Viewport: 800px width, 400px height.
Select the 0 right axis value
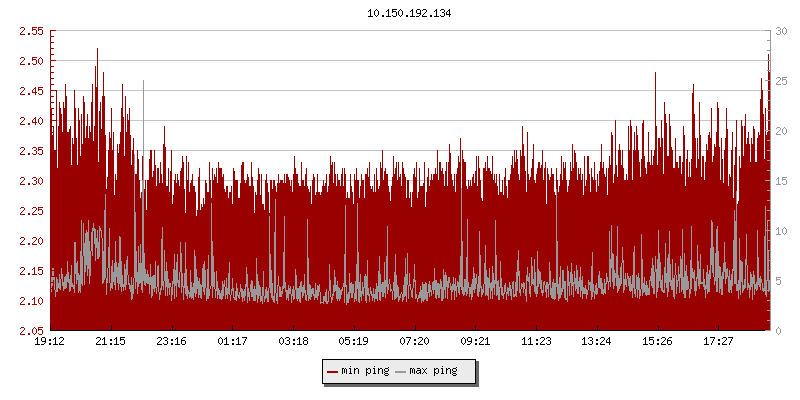pos(778,331)
